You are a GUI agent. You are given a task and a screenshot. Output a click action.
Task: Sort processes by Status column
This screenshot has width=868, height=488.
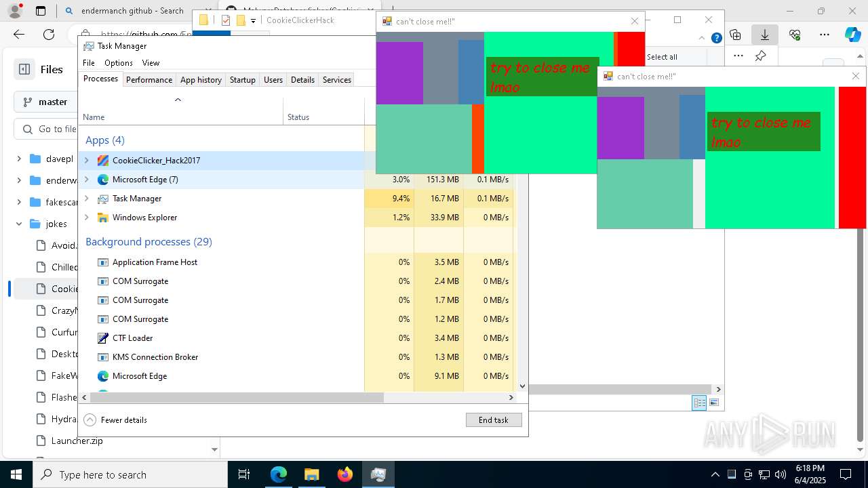pyautogui.click(x=323, y=111)
